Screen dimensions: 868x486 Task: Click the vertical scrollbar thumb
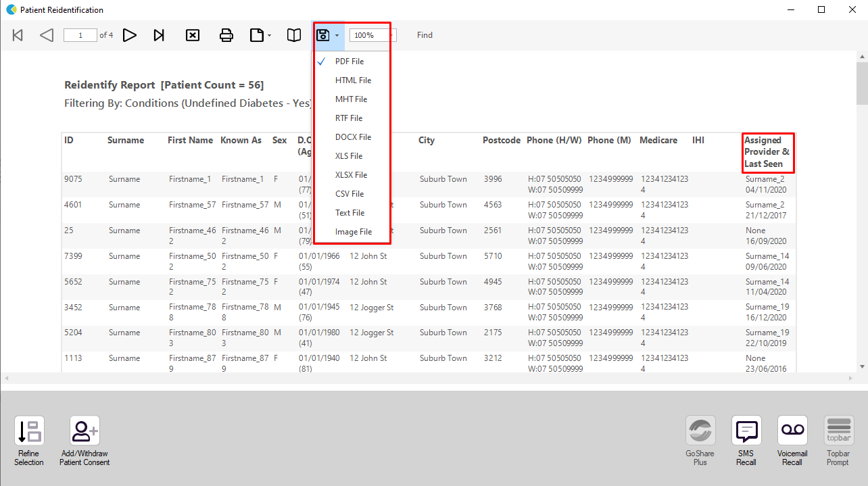[862, 83]
